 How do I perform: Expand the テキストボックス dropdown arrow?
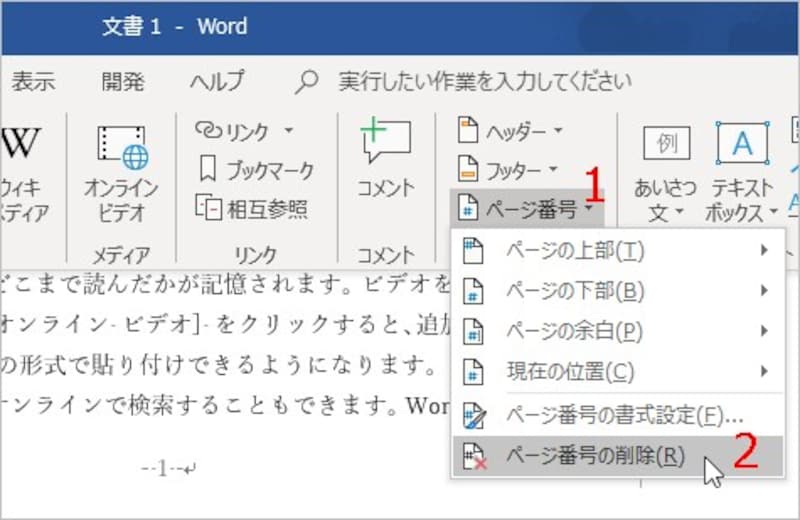click(774, 211)
